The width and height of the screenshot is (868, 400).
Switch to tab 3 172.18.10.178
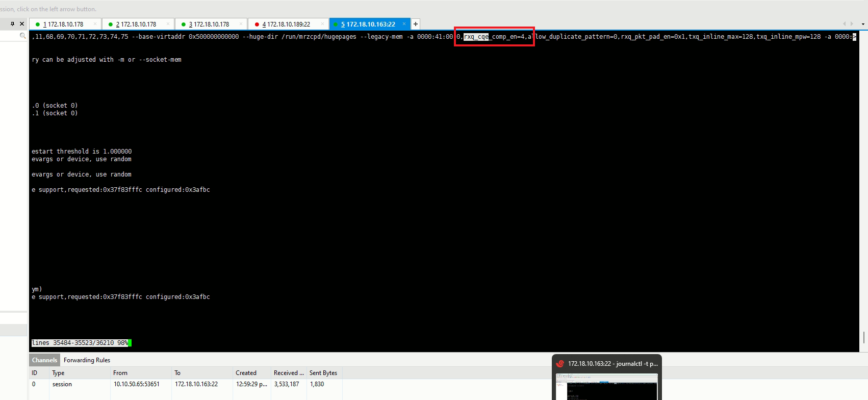(x=209, y=24)
